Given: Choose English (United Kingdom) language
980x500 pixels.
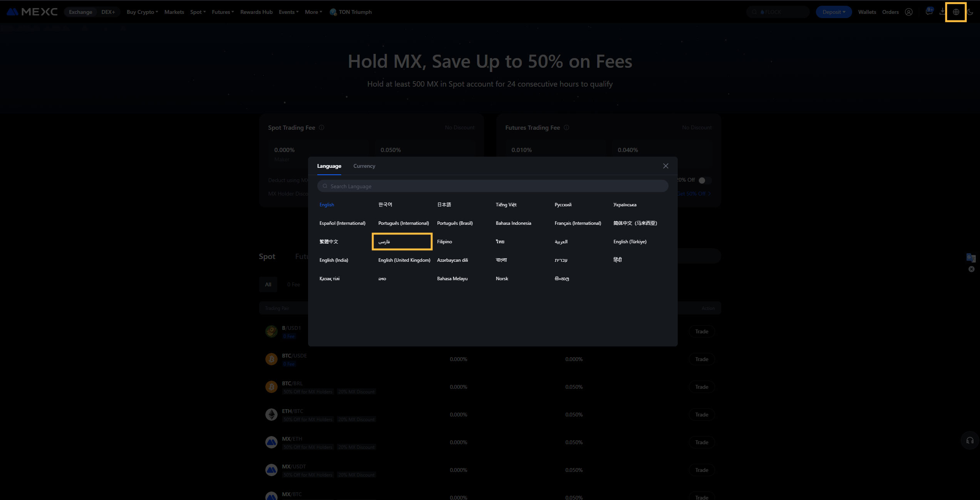Looking at the screenshot, I should 404,260.
